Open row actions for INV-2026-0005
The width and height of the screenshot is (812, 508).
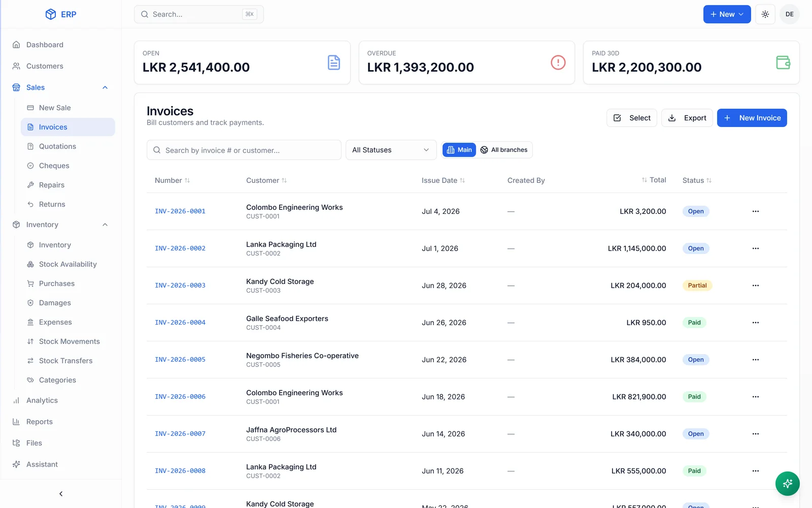pos(755,360)
